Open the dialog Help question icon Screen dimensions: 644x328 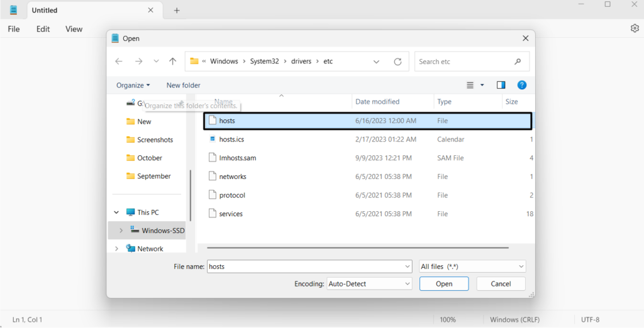521,85
